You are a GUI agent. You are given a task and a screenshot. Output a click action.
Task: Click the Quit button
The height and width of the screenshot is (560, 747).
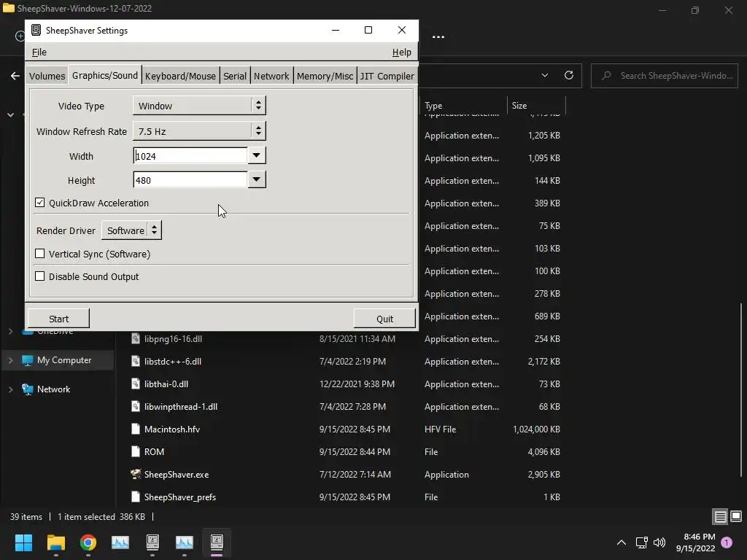(x=384, y=319)
